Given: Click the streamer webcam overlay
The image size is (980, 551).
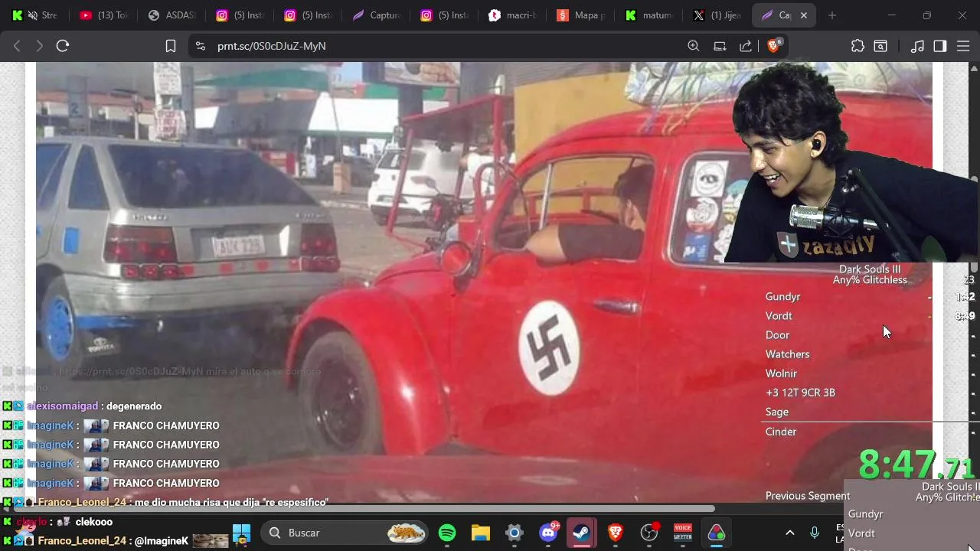Looking at the screenshot, I should click(850, 162).
